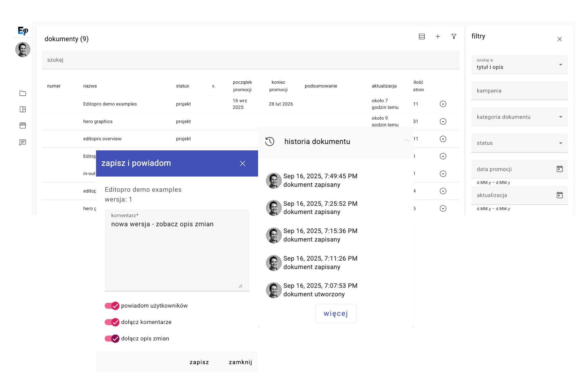The width and height of the screenshot is (588, 392).
Task: Open calendar for data promocji
Action: [560, 169]
